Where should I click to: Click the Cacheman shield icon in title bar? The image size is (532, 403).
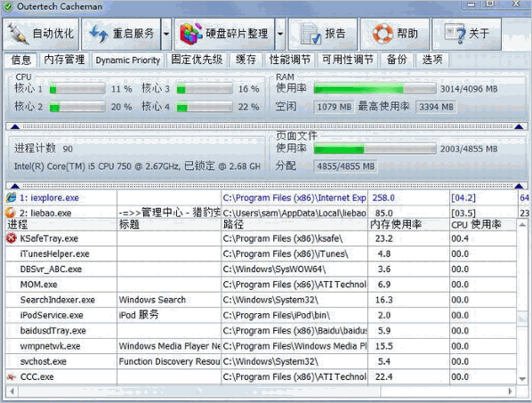coord(8,6)
